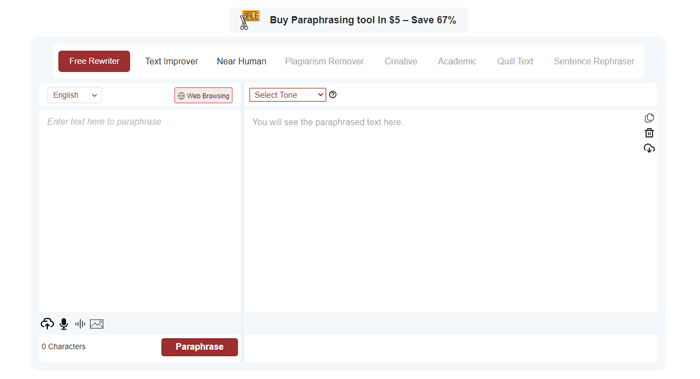Click the 0 Characters counter
700x379 pixels.
pyautogui.click(x=63, y=346)
